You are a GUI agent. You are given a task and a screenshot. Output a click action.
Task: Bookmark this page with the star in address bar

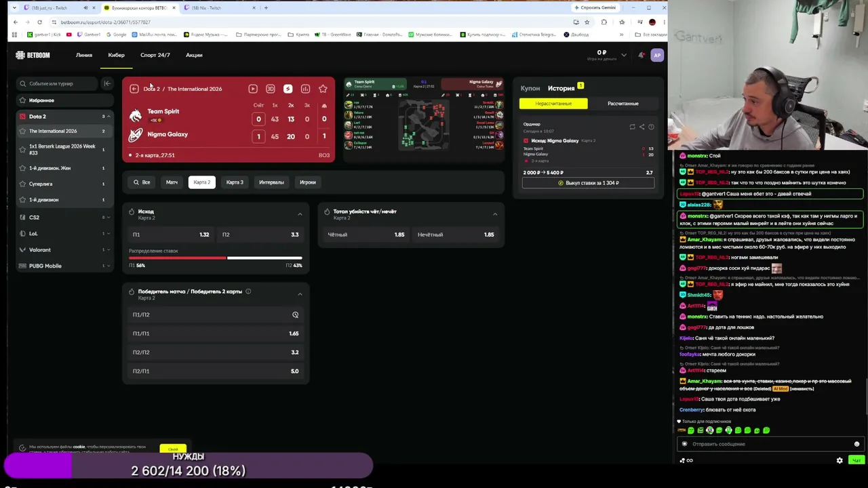tap(587, 22)
